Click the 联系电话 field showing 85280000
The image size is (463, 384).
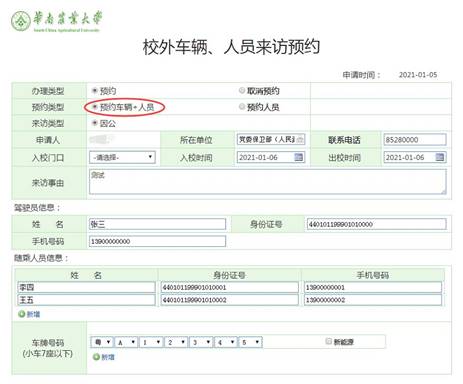[415, 140]
